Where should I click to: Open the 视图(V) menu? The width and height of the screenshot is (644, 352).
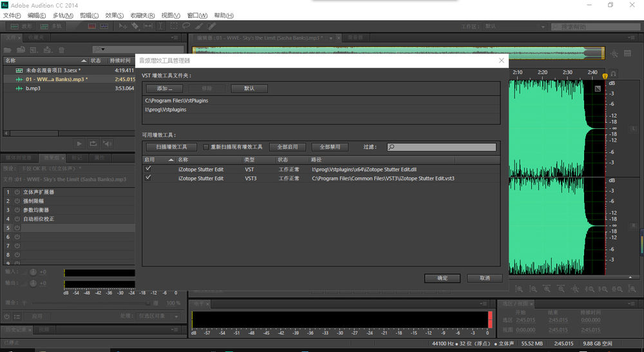[x=171, y=15]
